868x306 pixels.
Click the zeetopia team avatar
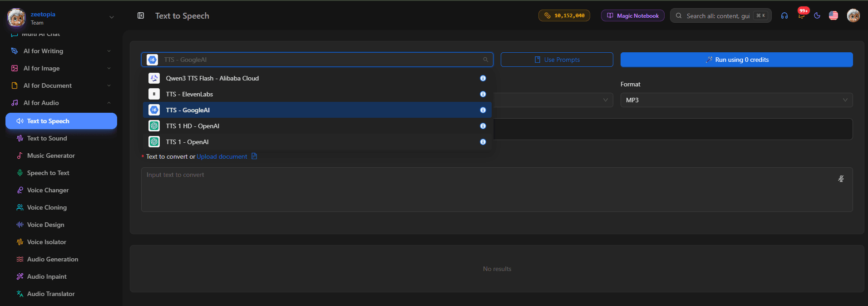(x=16, y=17)
